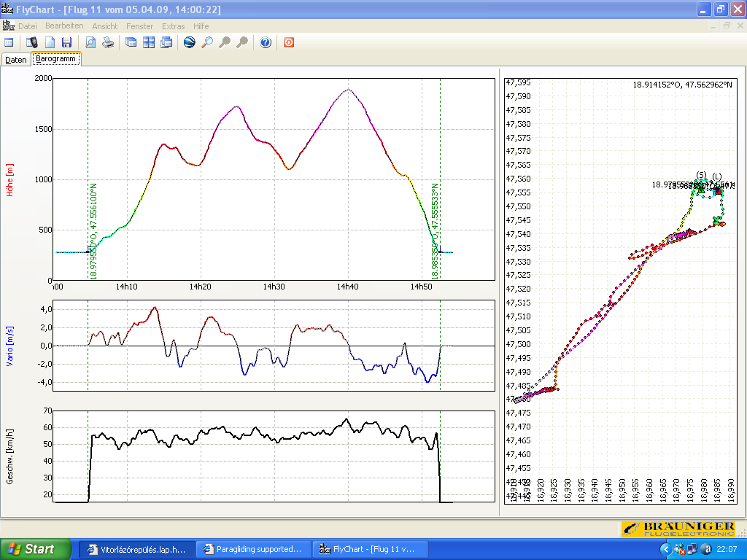
Task: Create a new document from the toolbar
Action: point(50,43)
